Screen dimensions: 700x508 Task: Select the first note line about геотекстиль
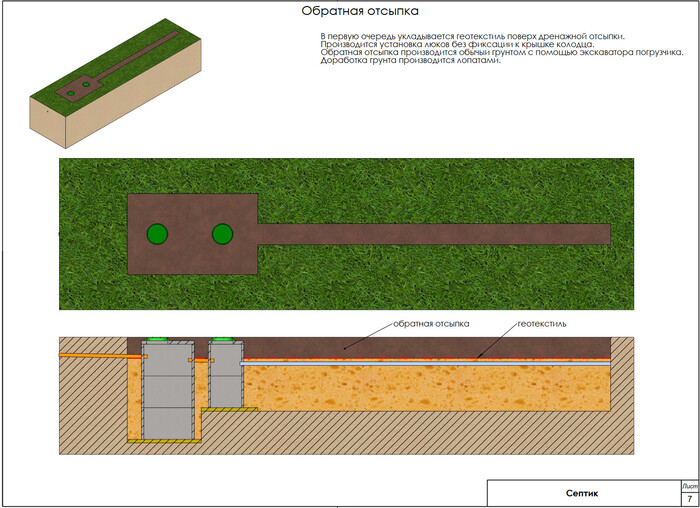pyautogui.click(x=472, y=36)
